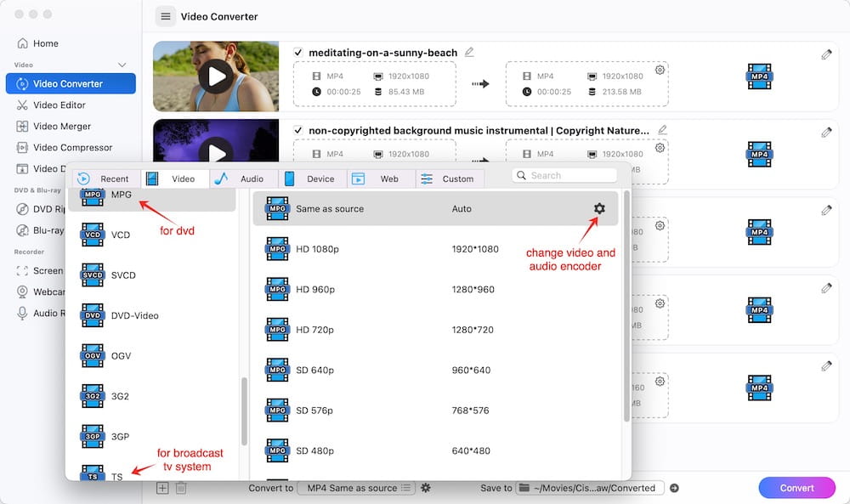The height and width of the screenshot is (504, 850).
Task: Choose the HD 720p preset
Action: pos(435,330)
